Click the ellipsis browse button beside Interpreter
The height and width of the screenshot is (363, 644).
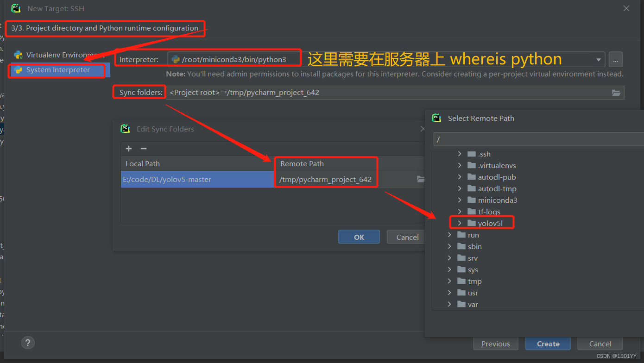point(615,59)
